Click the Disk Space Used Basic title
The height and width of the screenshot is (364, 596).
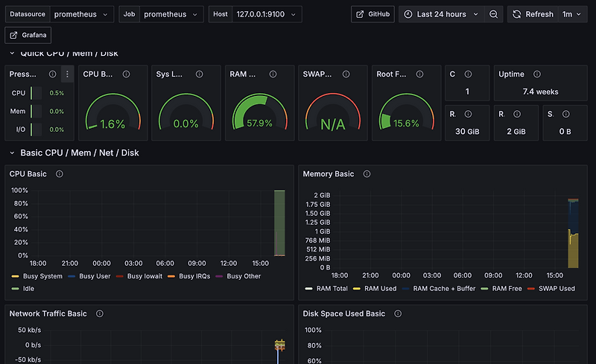343,313
